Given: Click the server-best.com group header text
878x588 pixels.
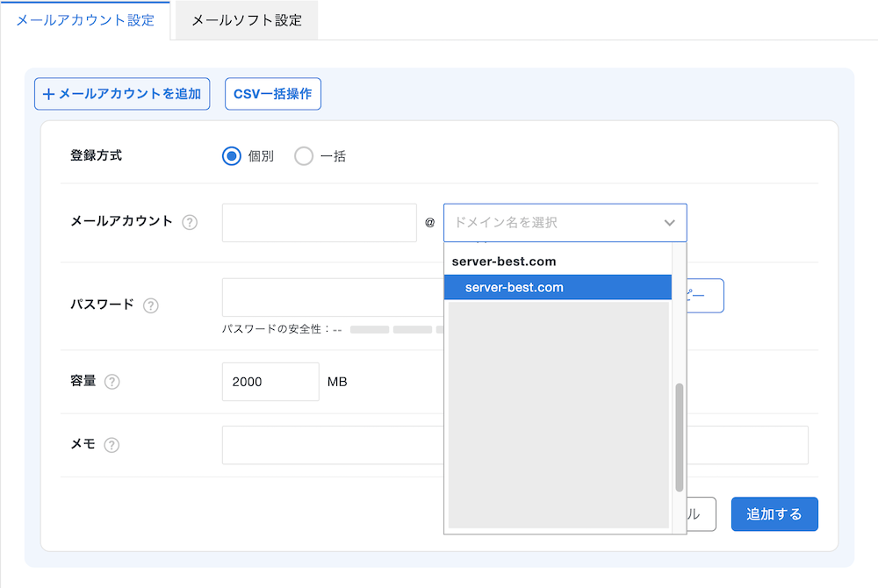Looking at the screenshot, I should pos(504,262).
